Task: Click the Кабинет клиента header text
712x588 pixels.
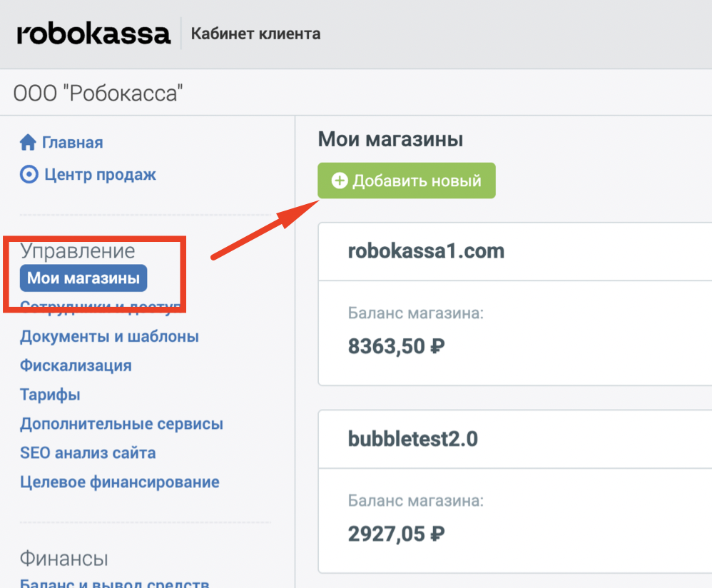Action: point(255,34)
